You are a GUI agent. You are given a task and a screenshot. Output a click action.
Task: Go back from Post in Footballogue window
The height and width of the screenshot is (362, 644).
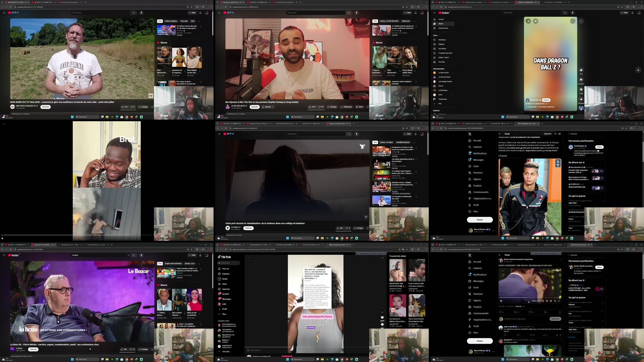pos(500,134)
